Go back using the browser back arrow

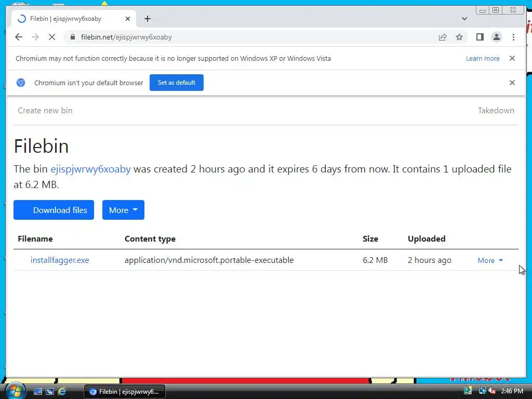[x=19, y=37]
